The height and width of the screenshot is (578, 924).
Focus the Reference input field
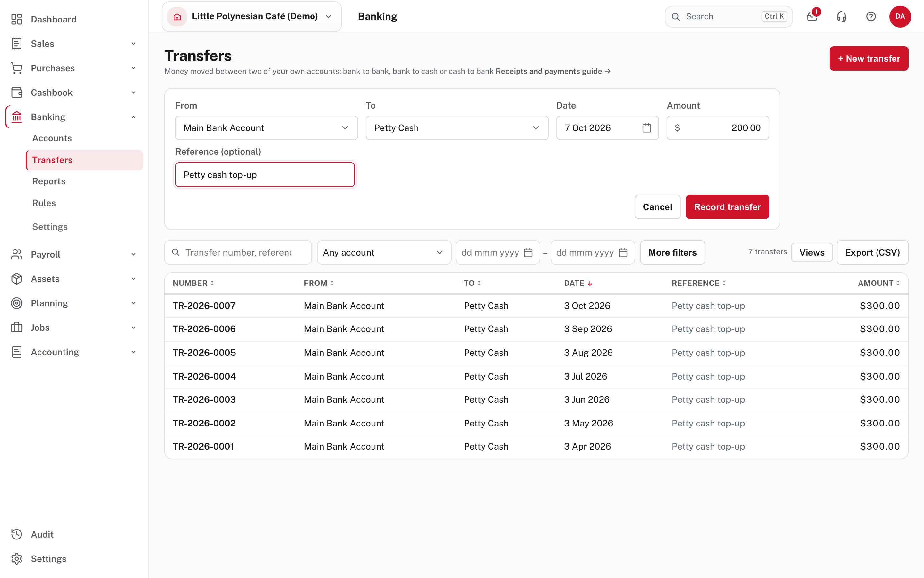[265, 175]
